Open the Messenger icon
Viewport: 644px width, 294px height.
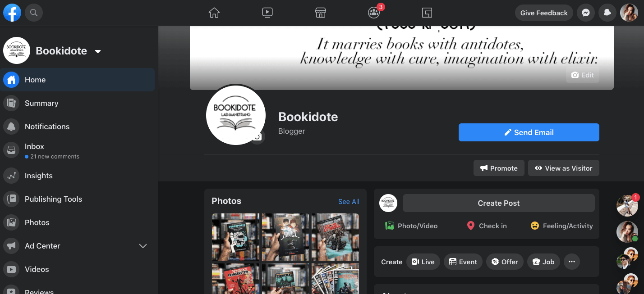coord(585,13)
